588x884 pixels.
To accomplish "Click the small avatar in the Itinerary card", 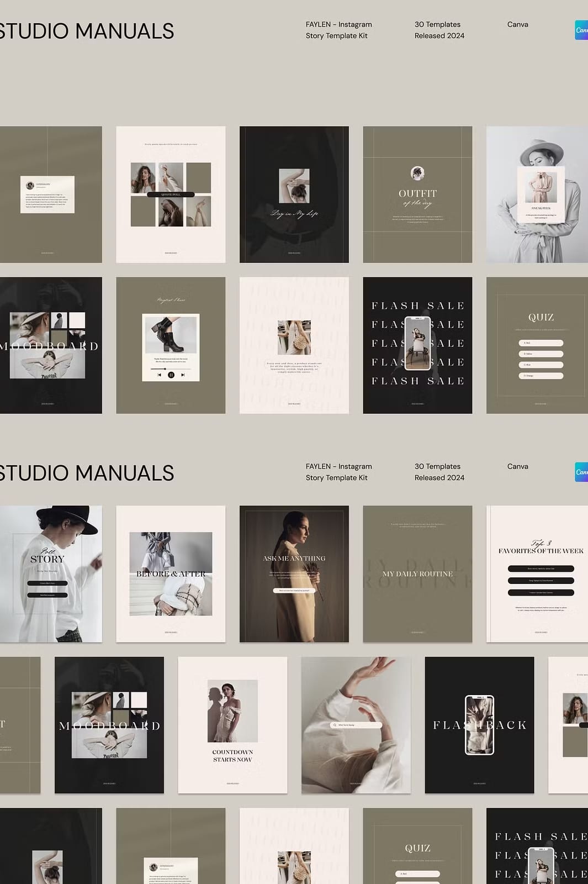I will [30, 186].
